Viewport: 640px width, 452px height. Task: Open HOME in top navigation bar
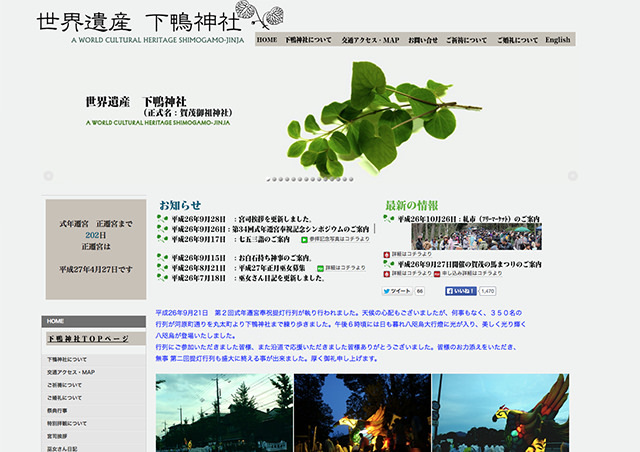(267, 40)
